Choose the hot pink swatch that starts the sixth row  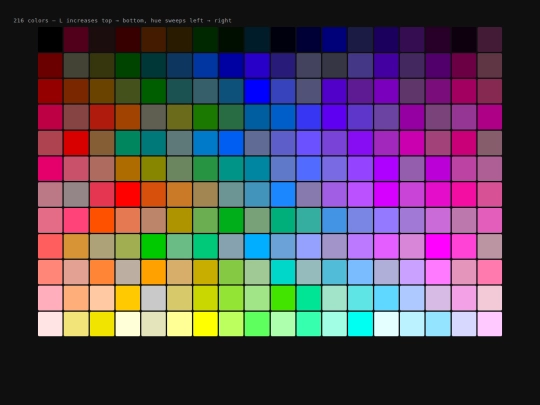tap(50, 169)
